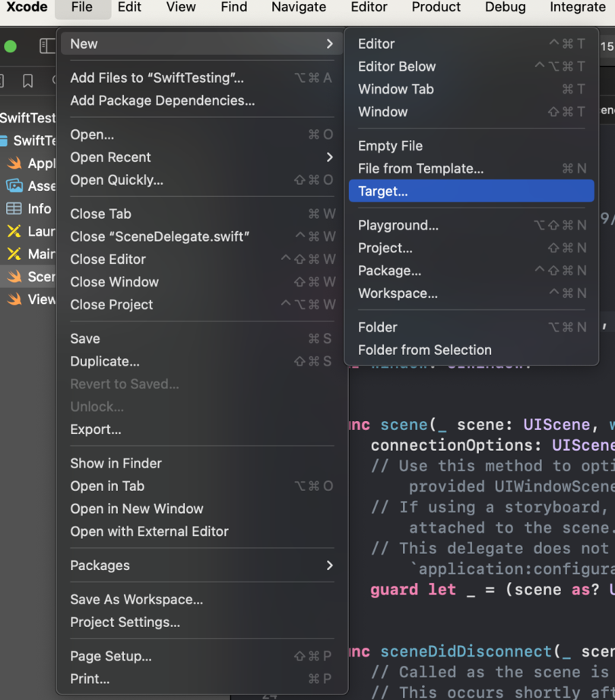Choose Workspace... in New submenu
Viewport: 615px width, 700px height.
471,293
